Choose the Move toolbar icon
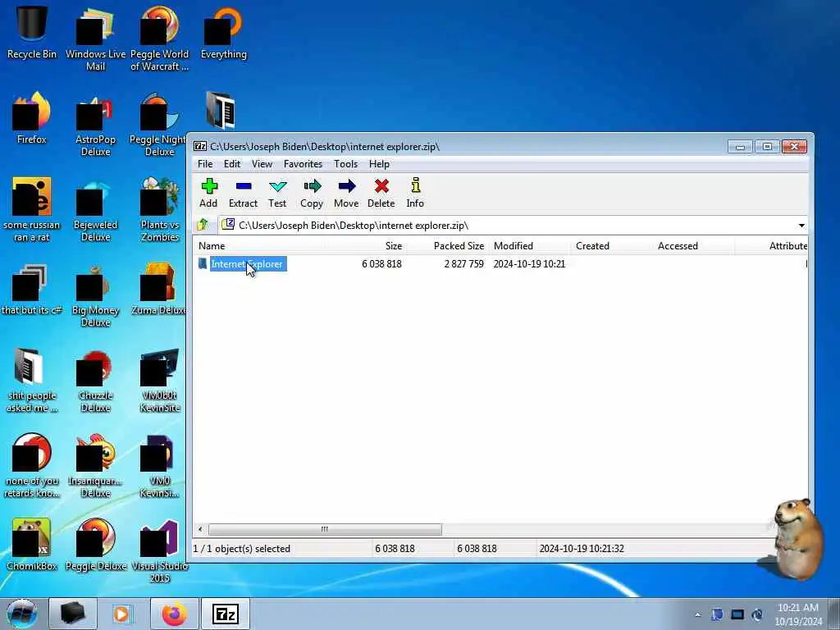 click(x=346, y=193)
